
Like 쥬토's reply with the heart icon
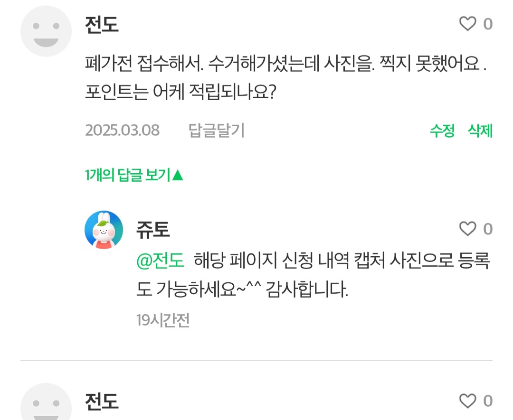tap(468, 229)
